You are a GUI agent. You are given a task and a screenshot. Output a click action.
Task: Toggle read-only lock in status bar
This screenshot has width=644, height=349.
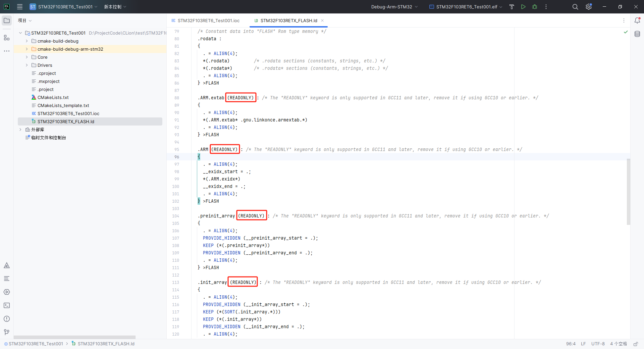[636, 344]
